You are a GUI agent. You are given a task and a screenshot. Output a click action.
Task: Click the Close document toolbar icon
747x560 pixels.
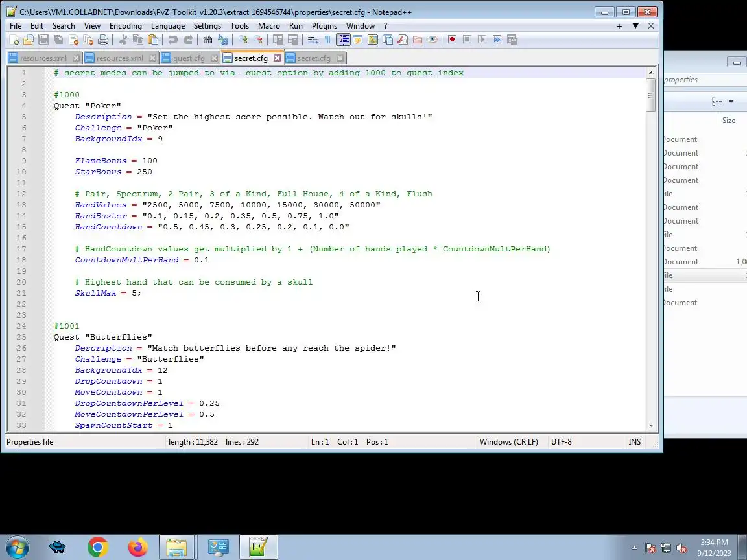tap(73, 40)
